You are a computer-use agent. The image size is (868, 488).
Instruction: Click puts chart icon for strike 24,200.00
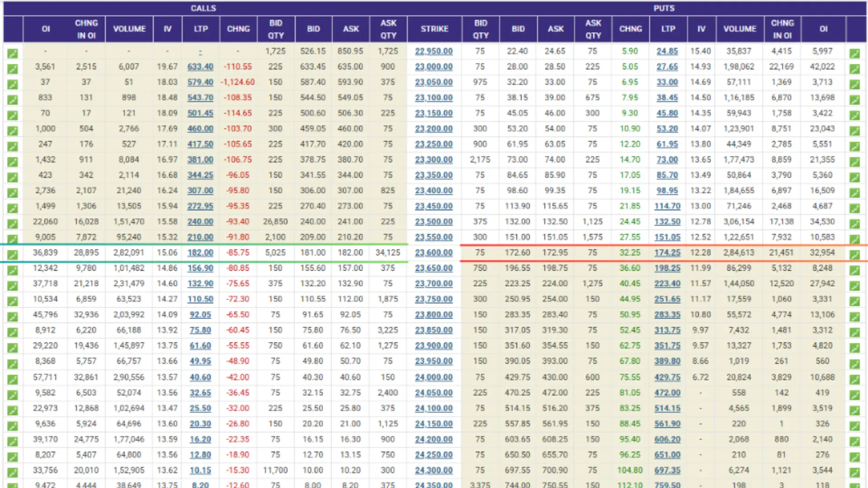tap(854, 441)
